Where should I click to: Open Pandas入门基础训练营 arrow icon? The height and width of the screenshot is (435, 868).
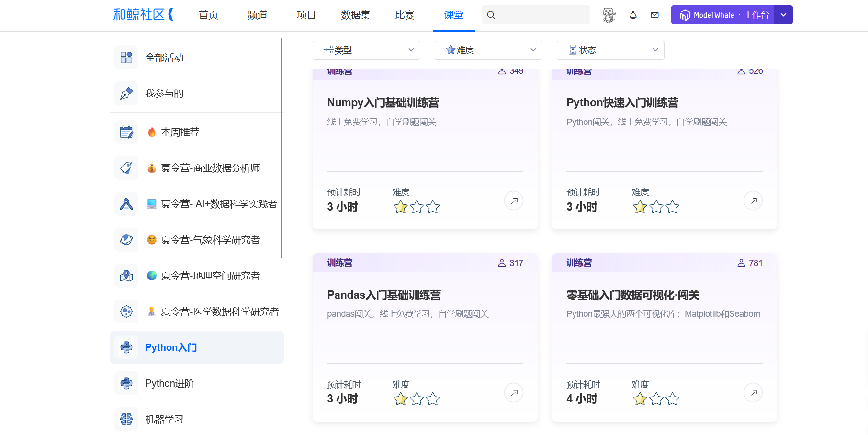[x=514, y=393]
